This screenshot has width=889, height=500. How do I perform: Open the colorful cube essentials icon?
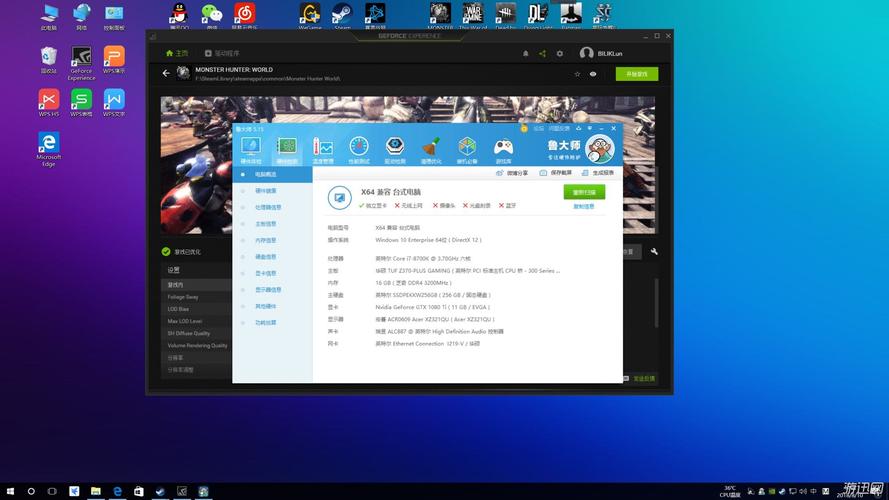(467, 150)
